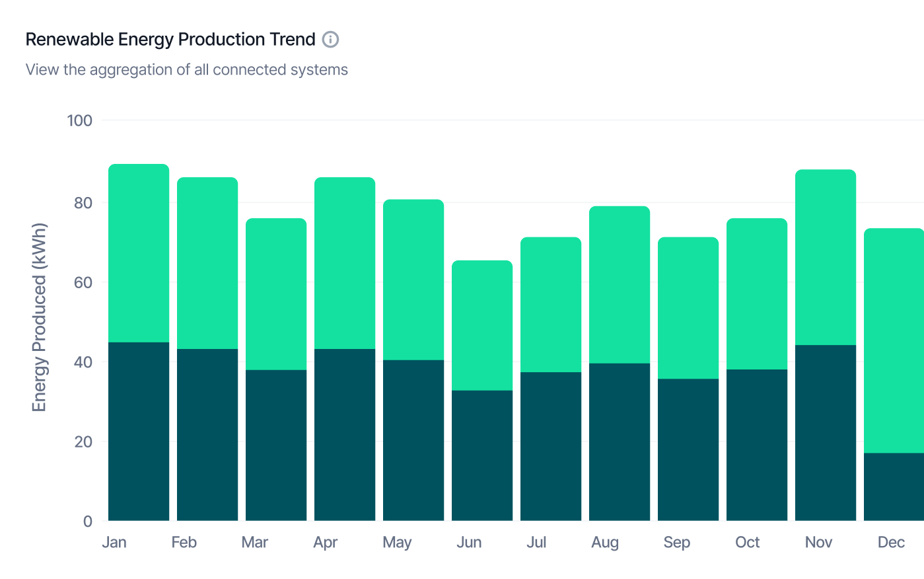The image size is (924, 579).
Task: Click the info icon beside the chart title
Action: tap(330, 40)
